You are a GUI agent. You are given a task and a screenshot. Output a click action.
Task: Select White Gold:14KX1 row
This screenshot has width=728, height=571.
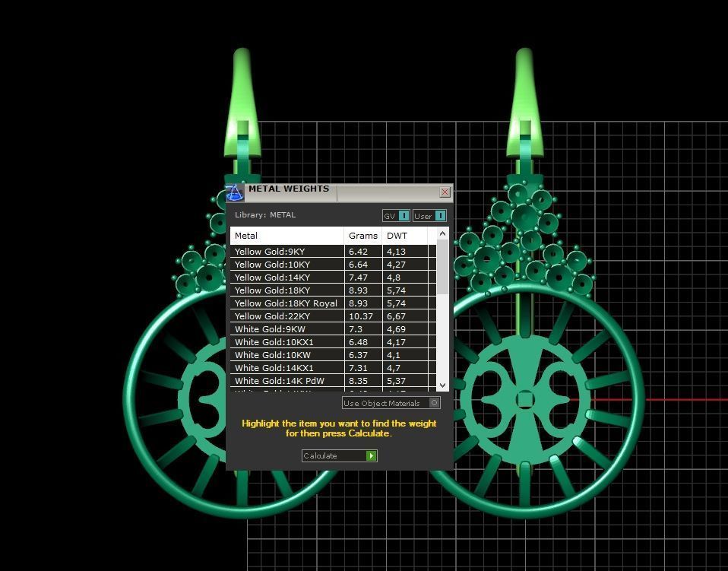[334, 368]
